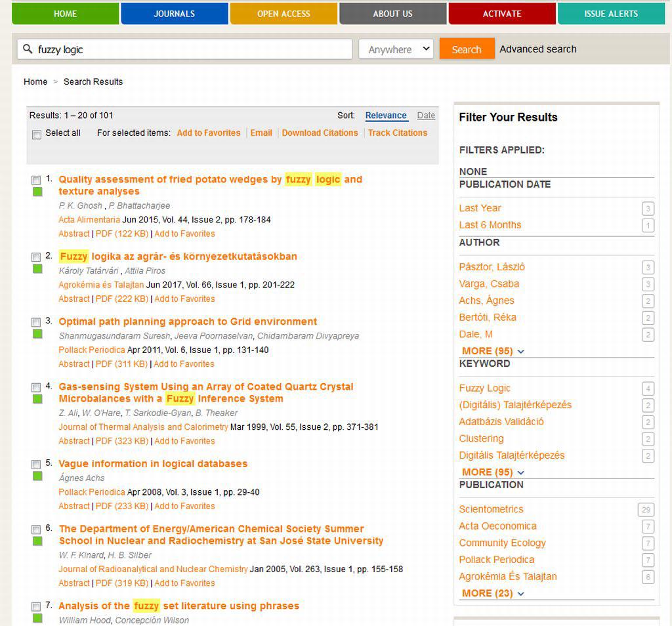672x626 pixels.
Task: Click the count badge next to Scientometrics
Action: tap(646, 509)
